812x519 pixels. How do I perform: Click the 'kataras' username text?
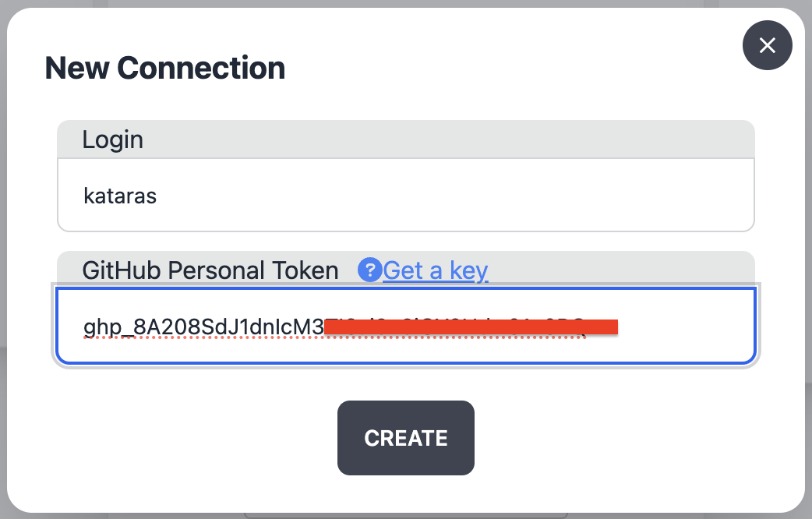(x=120, y=195)
